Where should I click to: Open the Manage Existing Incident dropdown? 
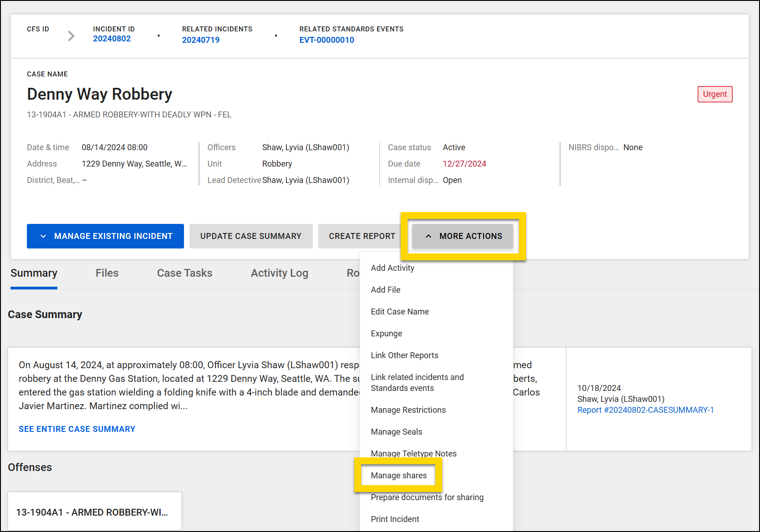105,236
